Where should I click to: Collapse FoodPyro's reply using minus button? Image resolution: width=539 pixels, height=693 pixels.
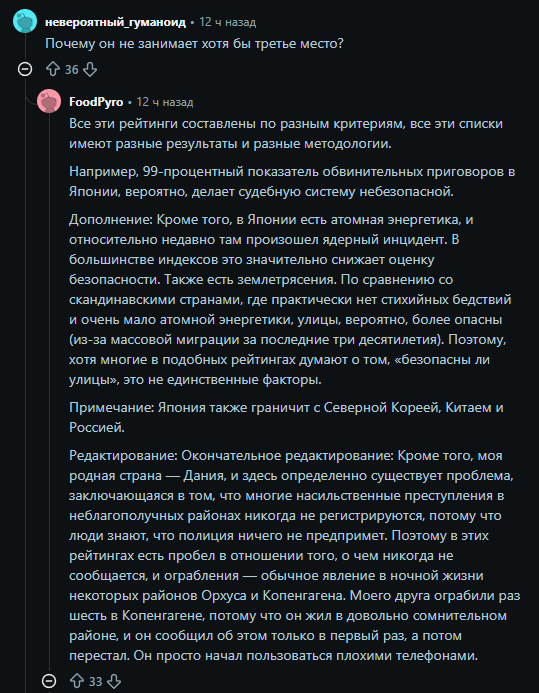[49, 681]
